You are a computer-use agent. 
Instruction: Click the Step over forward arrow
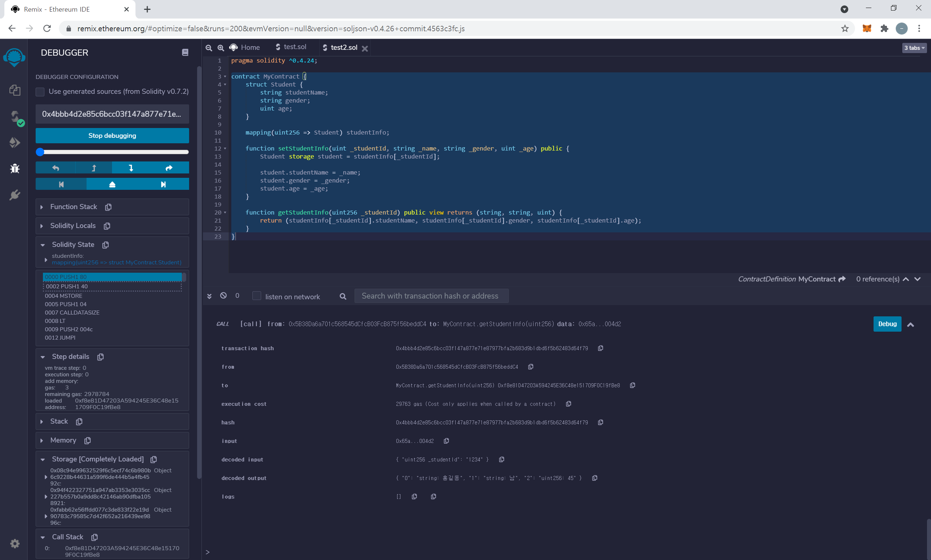[169, 168]
